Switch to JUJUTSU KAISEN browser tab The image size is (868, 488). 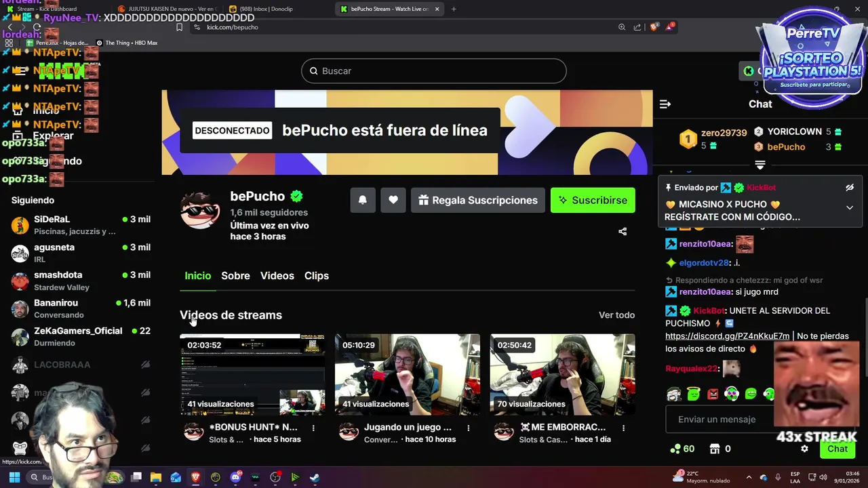point(166,9)
